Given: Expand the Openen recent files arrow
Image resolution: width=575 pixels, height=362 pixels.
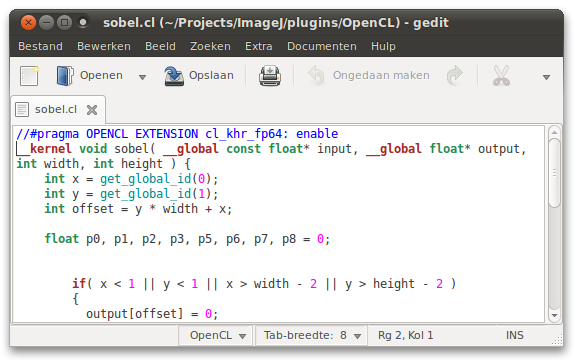Looking at the screenshot, I should (x=142, y=77).
